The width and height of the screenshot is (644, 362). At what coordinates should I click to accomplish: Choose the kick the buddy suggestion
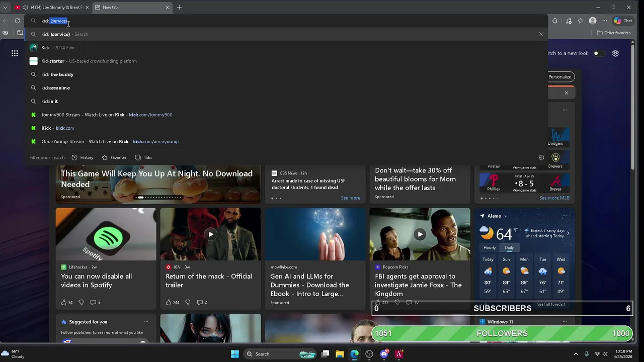286,74
